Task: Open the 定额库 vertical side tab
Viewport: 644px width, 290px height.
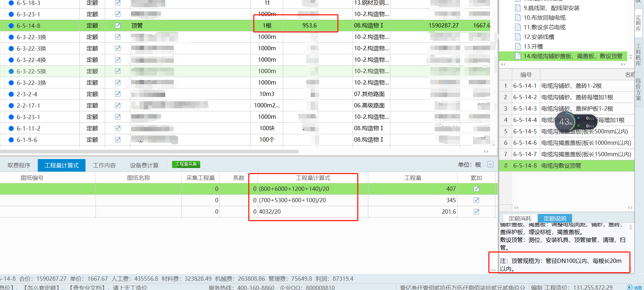Action: (x=638, y=23)
